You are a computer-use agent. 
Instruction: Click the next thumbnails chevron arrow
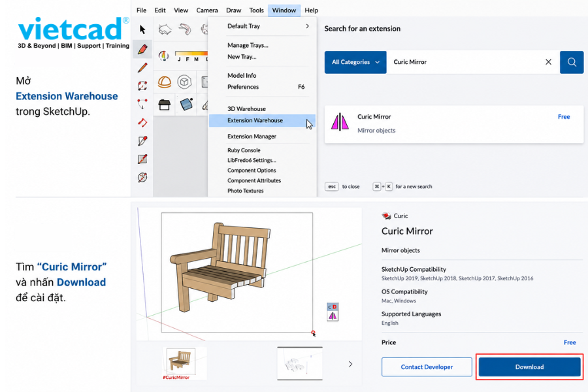tap(350, 364)
